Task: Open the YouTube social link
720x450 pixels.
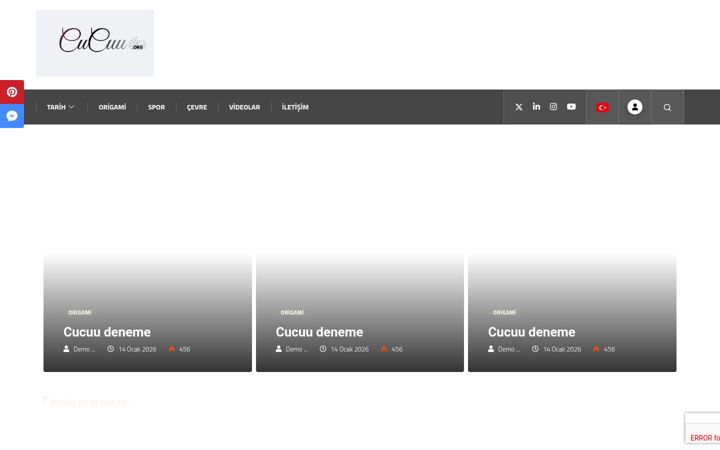Action: tap(571, 107)
